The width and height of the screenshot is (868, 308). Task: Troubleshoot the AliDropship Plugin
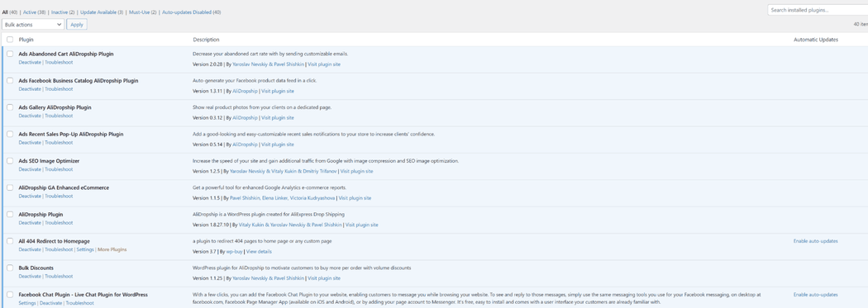[x=59, y=223]
